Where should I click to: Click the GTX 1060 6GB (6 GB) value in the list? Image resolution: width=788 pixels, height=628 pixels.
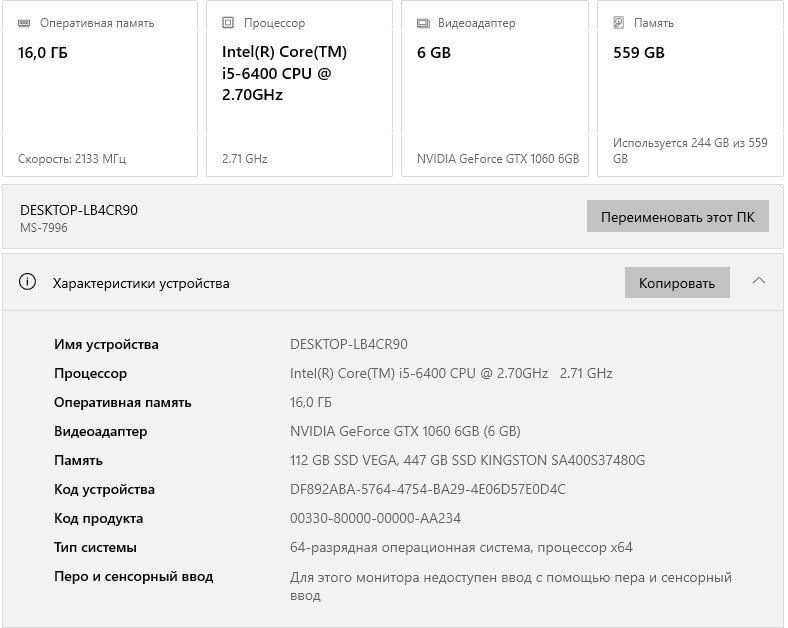pyautogui.click(x=405, y=432)
